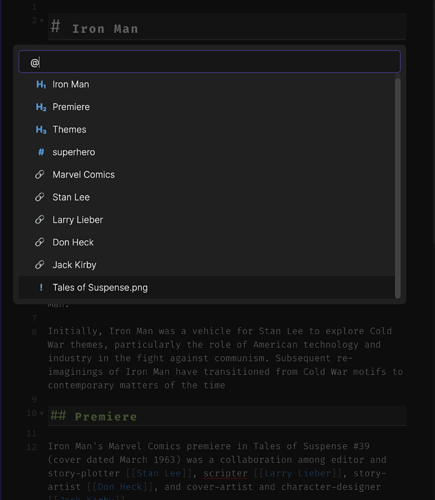Image resolution: width=435 pixels, height=500 pixels.
Task: Click the H2 icon beside Premiere
Action: (x=41, y=107)
